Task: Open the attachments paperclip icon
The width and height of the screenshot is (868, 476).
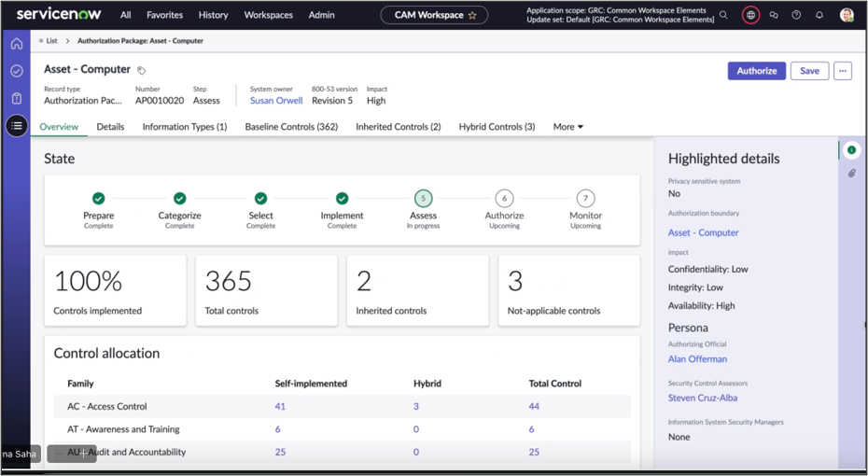Action: pyautogui.click(x=851, y=174)
